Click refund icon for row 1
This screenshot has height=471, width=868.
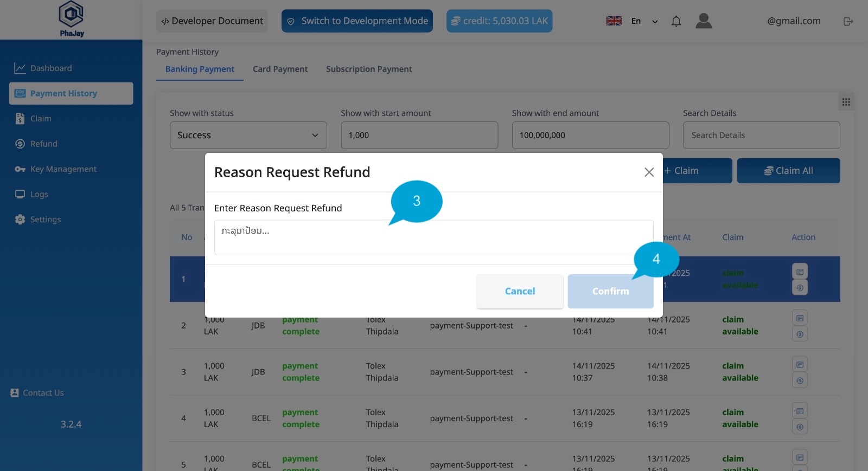[x=800, y=287]
